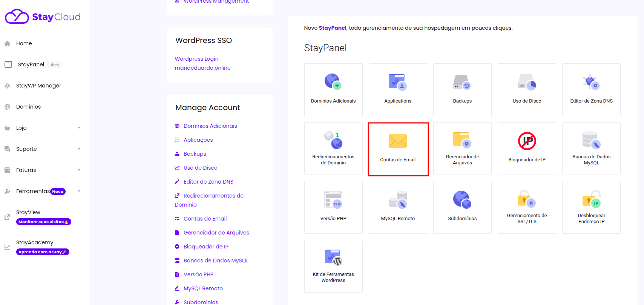Open StayView menu item

coord(28,212)
